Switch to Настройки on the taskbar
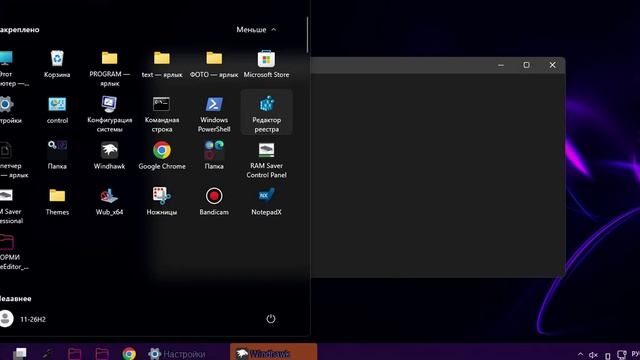 coord(176,353)
